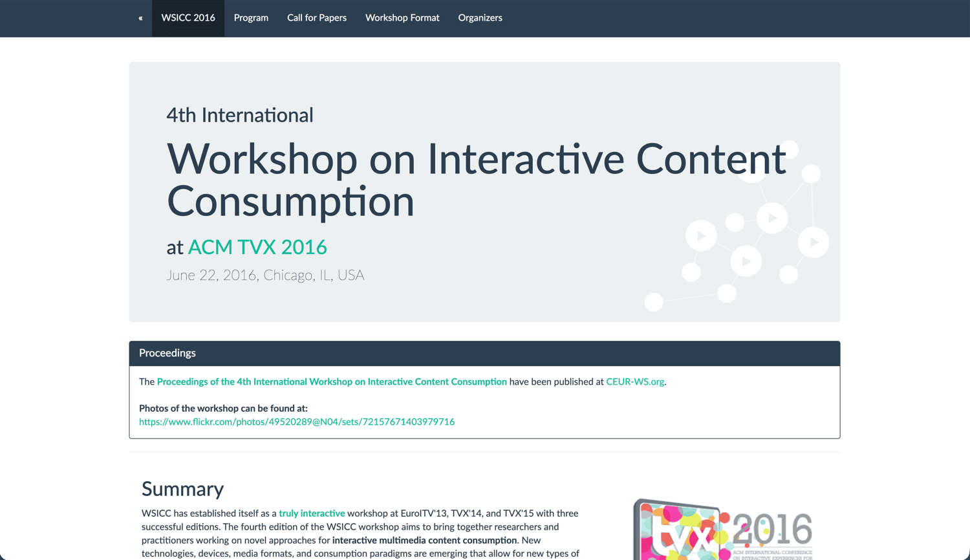Click the Summary heading
Screen dimensions: 970x560
[x=182, y=490]
